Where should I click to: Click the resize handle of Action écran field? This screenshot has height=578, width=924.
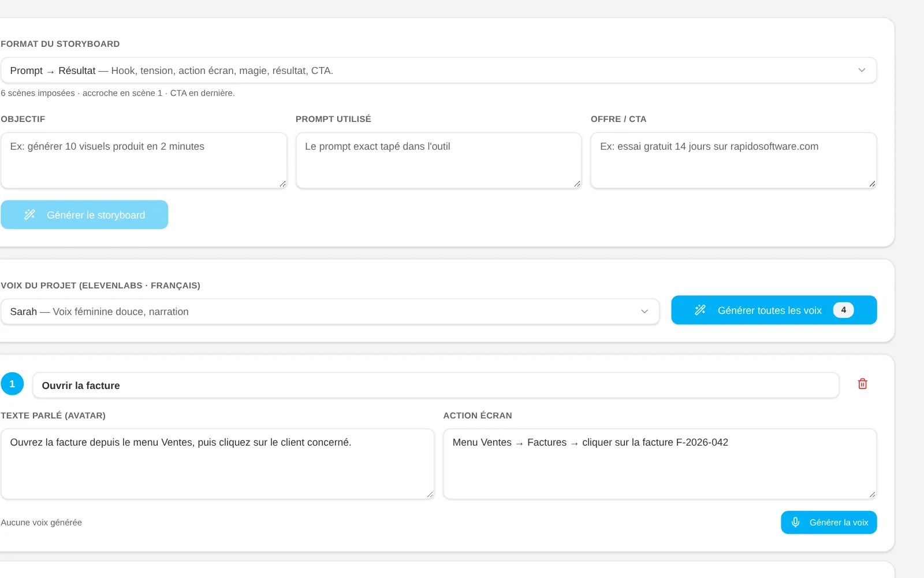coord(872,494)
